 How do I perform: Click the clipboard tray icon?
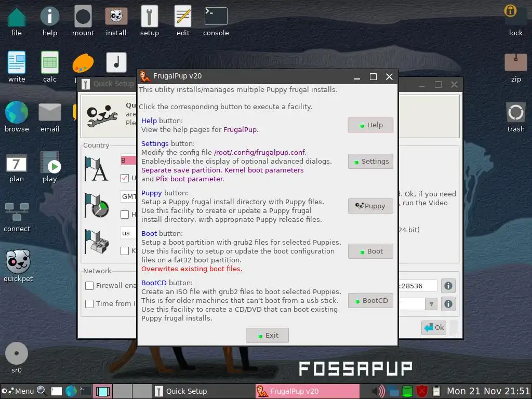click(x=436, y=391)
